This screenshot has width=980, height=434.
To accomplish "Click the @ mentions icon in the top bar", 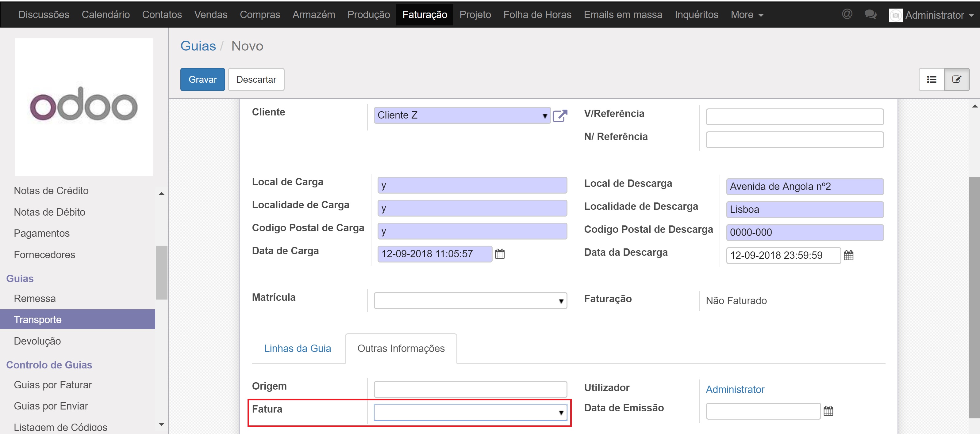I will click(x=847, y=14).
